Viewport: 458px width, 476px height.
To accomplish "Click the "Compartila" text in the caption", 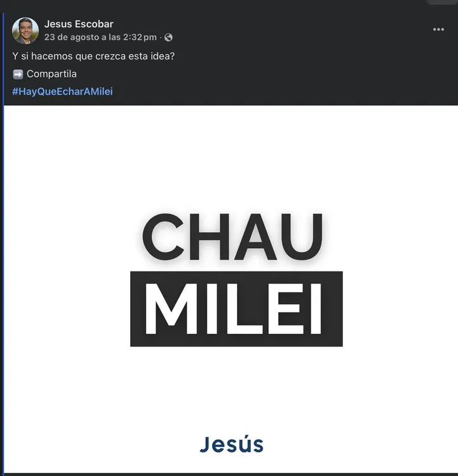I will [x=51, y=74].
